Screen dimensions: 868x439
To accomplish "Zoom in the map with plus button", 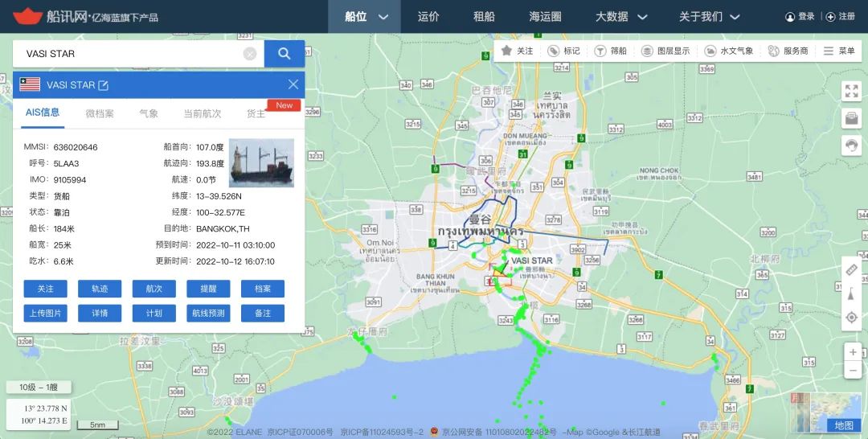I will click(x=853, y=352).
